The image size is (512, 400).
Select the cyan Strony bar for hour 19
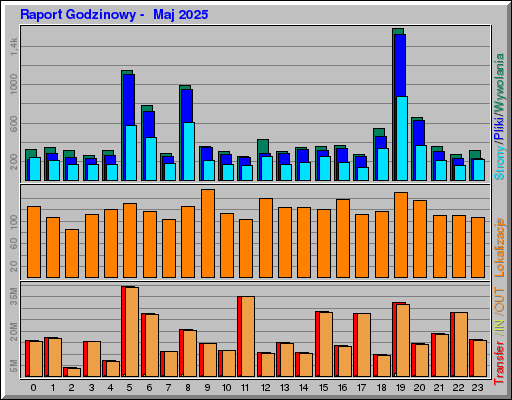click(402, 139)
